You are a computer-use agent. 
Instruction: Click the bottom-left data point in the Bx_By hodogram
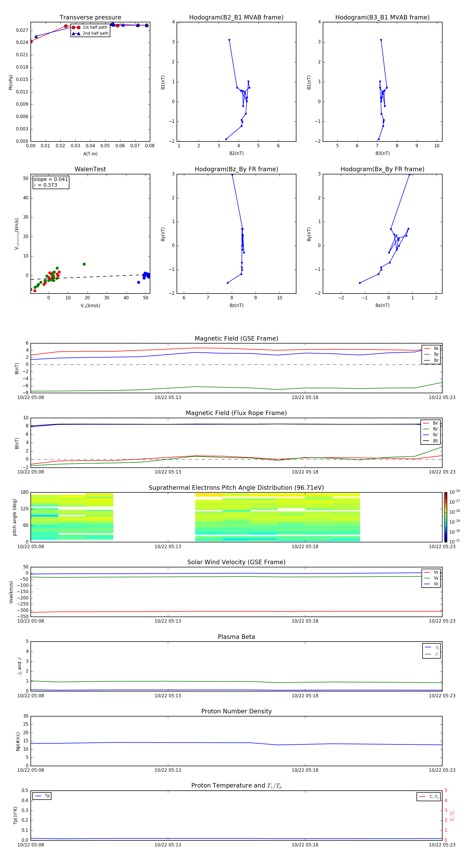pyautogui.click(x=360, y=283)
